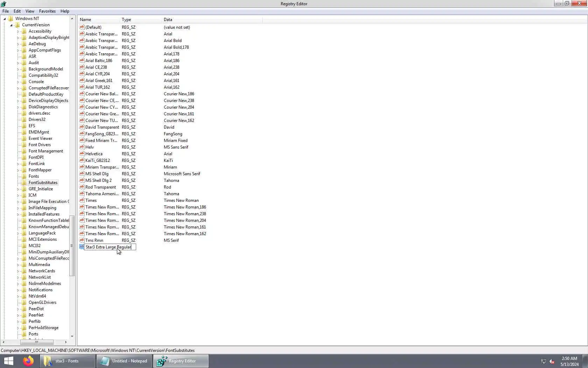
Task: Select the Tahoma Armeni... value name
Action: [x=102, y=194]
